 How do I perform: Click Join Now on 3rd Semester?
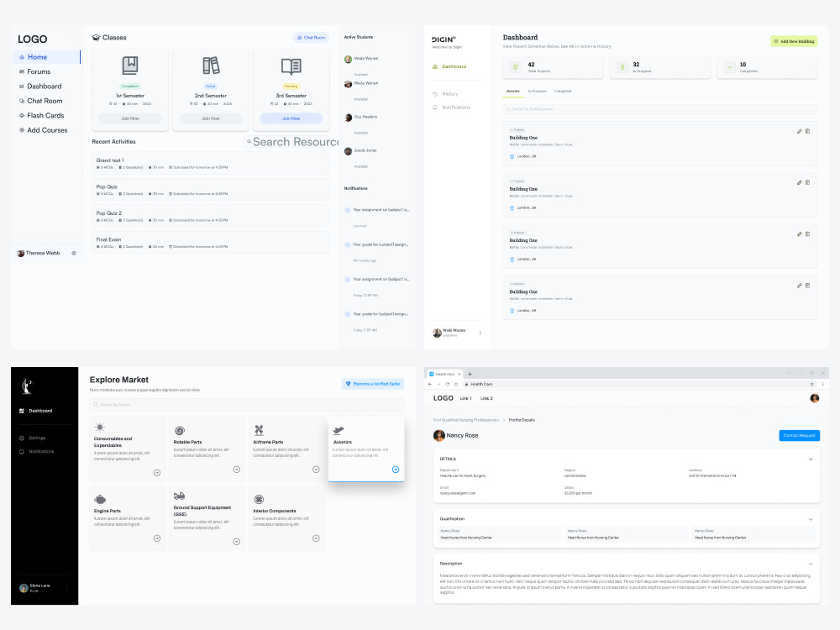click(291, 118)
